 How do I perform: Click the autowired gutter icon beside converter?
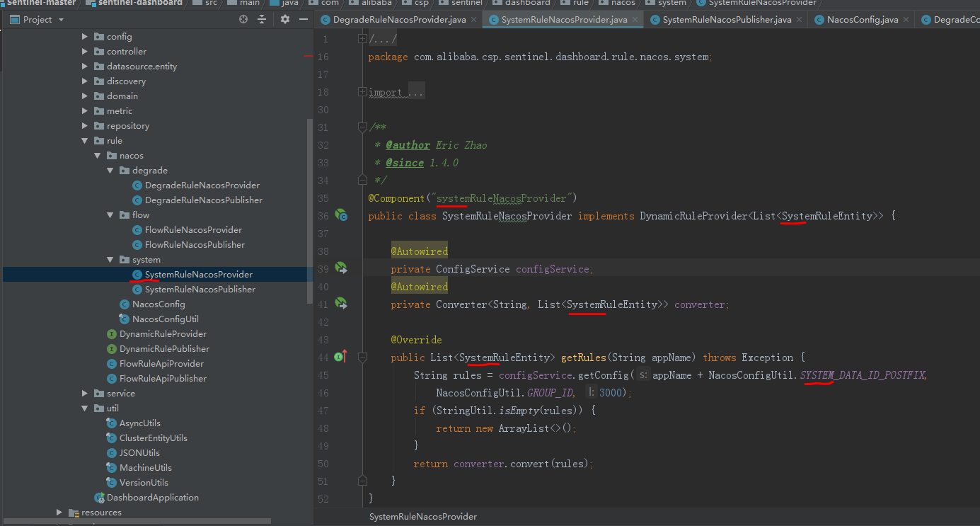(341, 304)
